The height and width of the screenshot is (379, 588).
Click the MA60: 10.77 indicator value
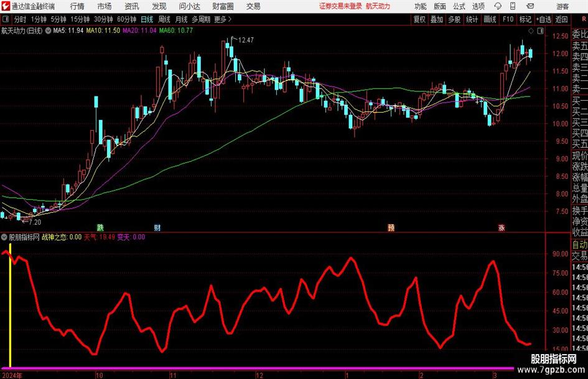point(176,30)
